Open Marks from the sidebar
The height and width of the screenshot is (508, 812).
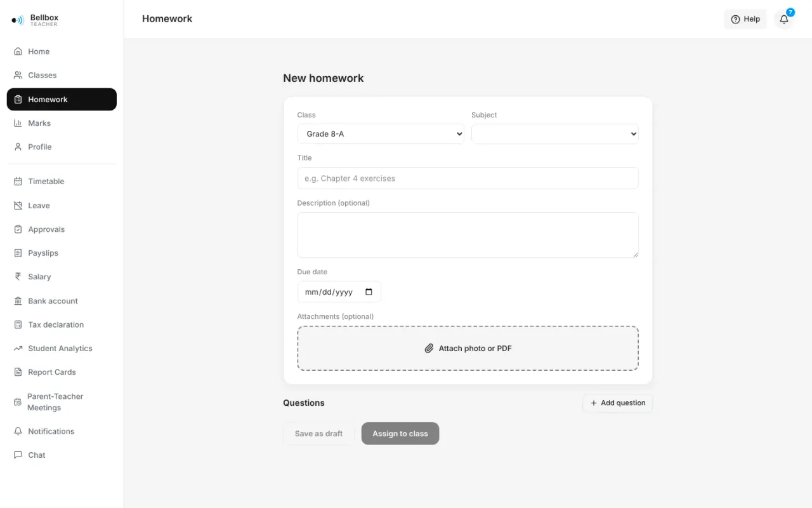pyautogui.click(x=62, y=123)
